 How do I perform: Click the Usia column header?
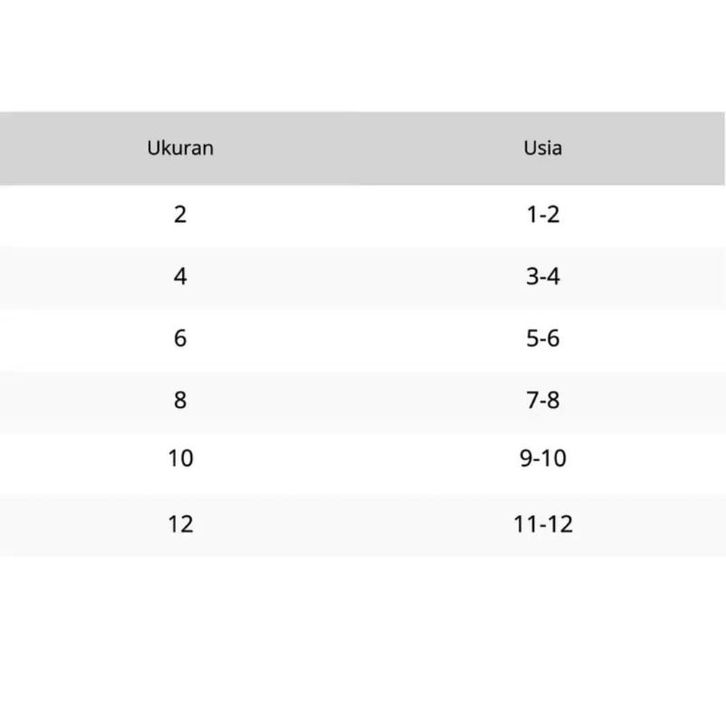pyautogui.click(x=543, y=148)
